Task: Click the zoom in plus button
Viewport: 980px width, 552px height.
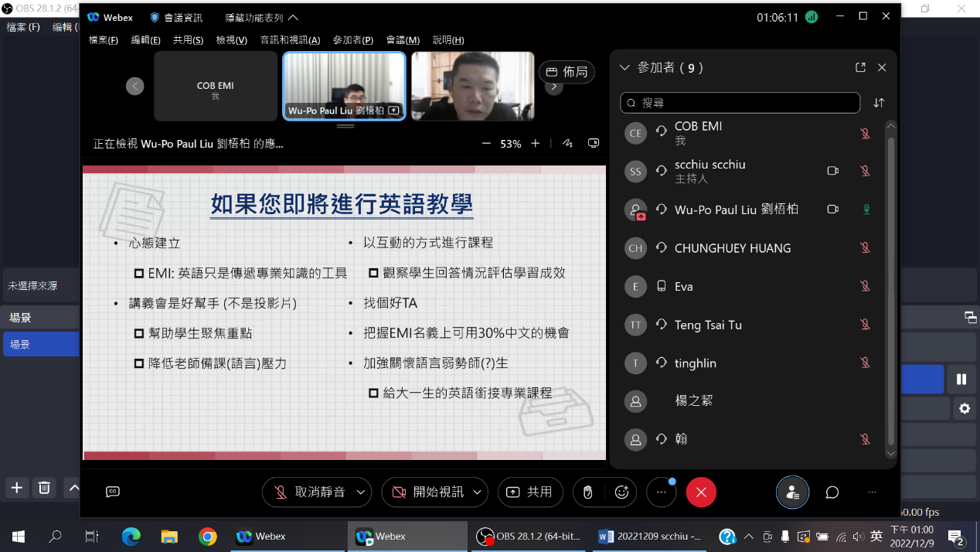Action: (535, 143)
